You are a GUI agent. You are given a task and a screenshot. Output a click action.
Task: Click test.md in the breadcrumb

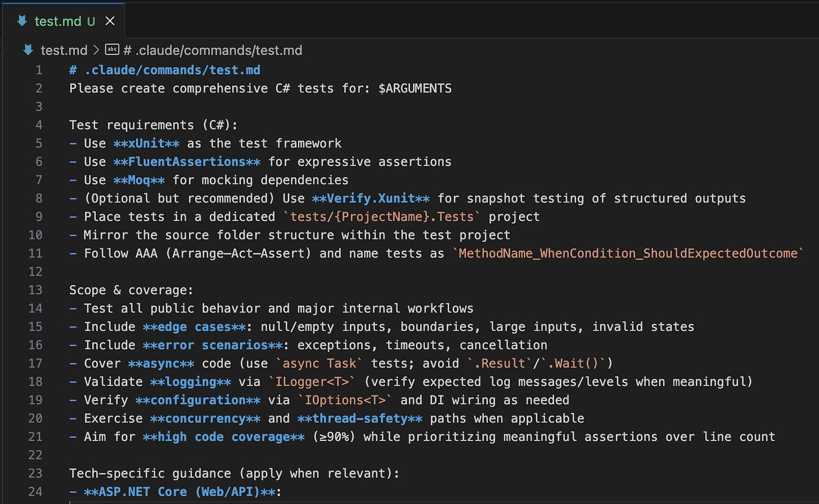point(64,50)
